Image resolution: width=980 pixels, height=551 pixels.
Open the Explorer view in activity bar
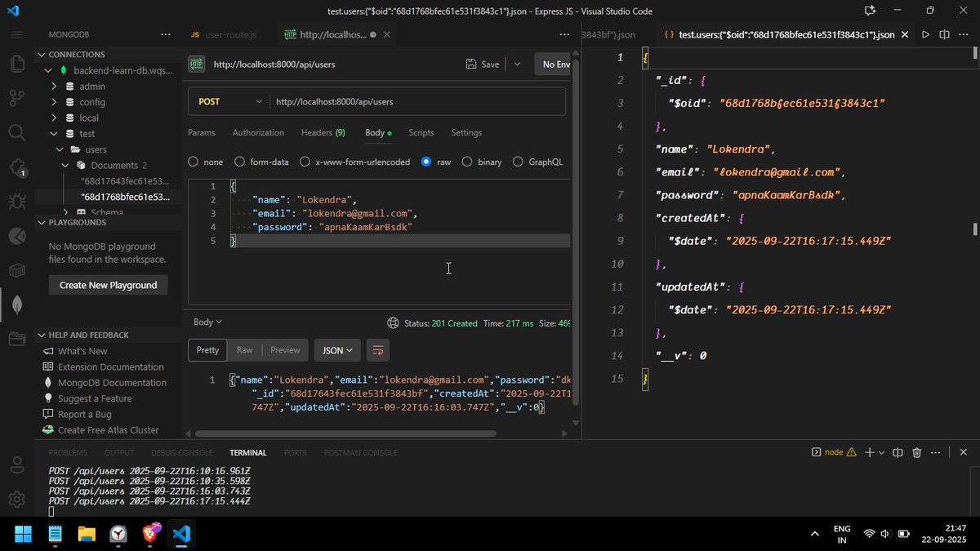[17, 64]
